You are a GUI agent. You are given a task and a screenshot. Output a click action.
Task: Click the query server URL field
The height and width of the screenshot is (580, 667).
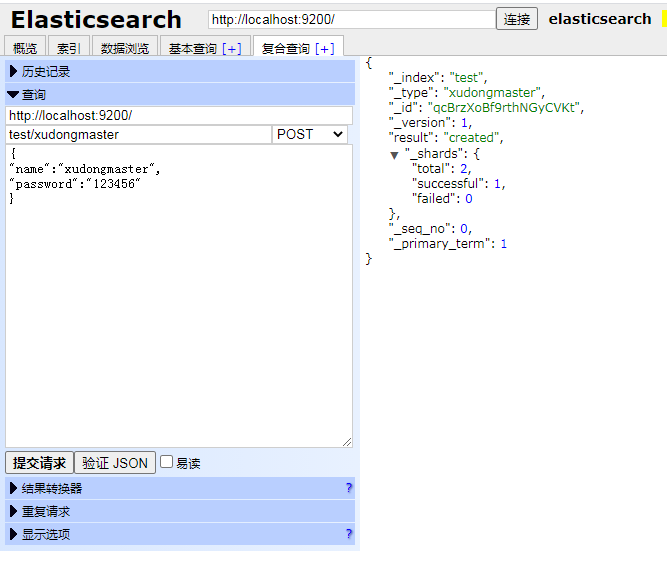click(x=179, y=115)
